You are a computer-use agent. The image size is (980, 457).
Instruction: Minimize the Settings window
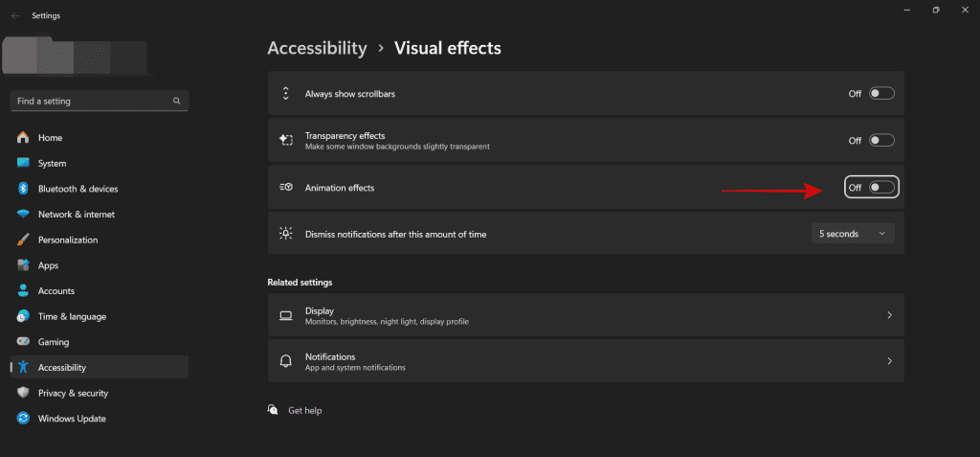(906, 10)
